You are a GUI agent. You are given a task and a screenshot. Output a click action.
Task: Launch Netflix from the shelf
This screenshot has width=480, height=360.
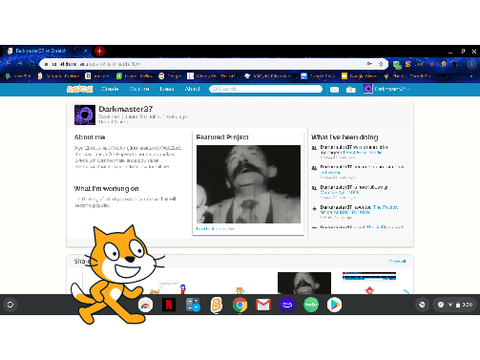pos(169,305)
